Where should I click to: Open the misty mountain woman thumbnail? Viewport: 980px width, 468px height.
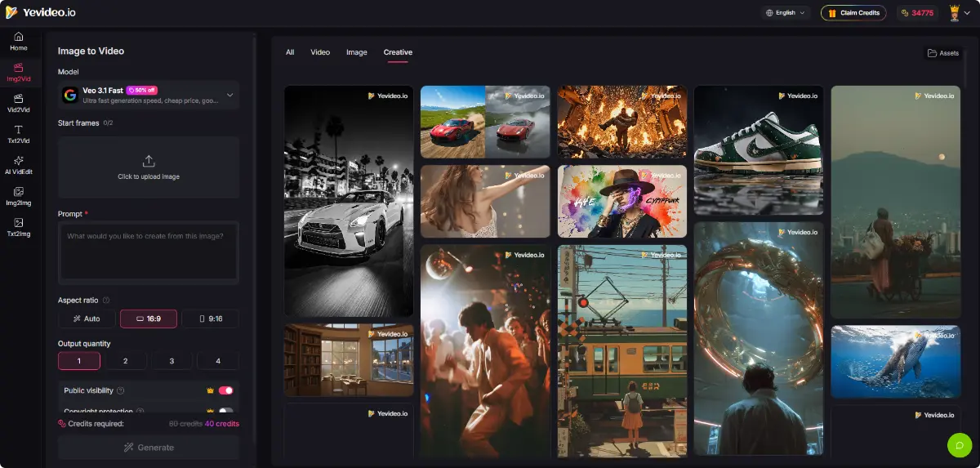pyautogui.click(x=896, y=202)
